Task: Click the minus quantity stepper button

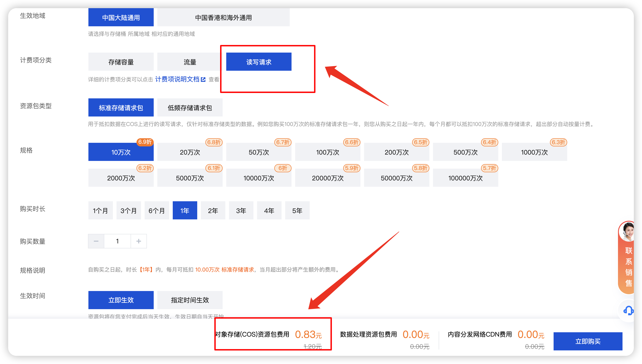Action: point(96,241)
